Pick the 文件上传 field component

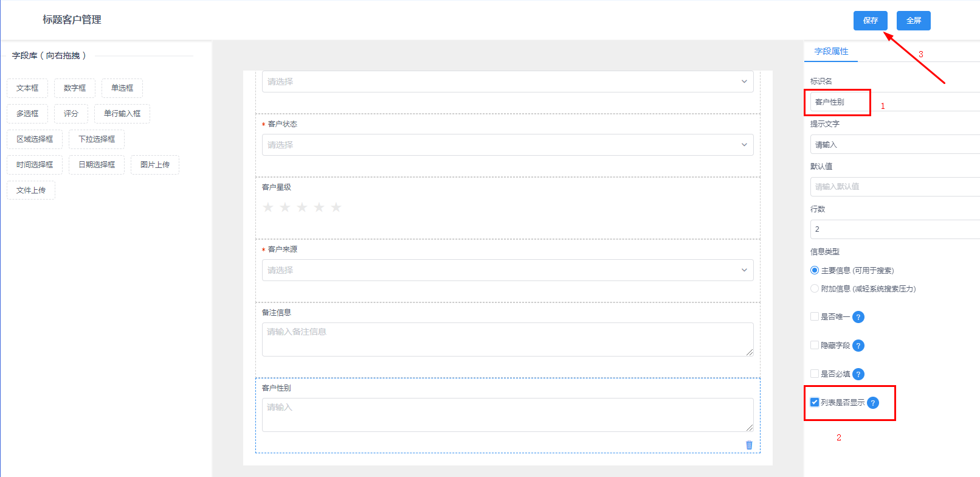pyautogui.click(x=31, y=190)
